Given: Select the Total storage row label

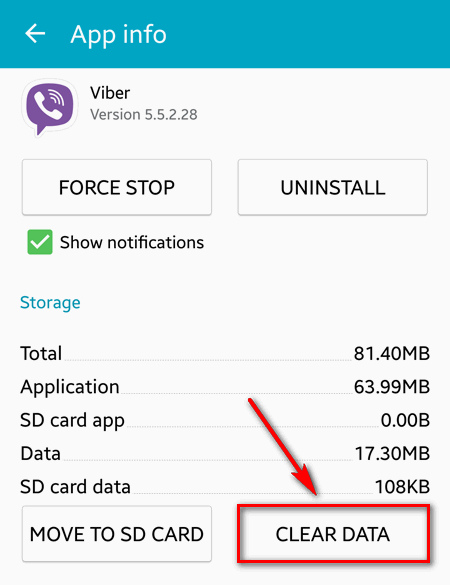Looking at the screenshot, I should (x=41, y=353).
